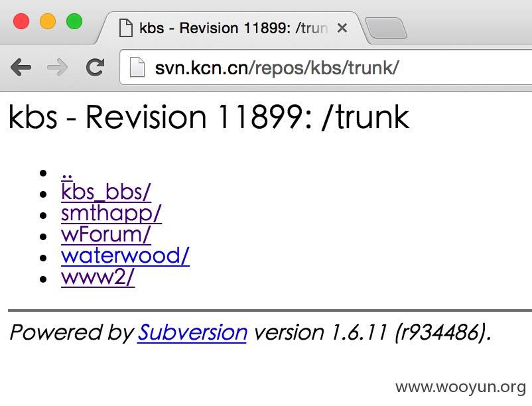Open the www2/ folder link
532x406 pixels.
[x=98, y=277]
